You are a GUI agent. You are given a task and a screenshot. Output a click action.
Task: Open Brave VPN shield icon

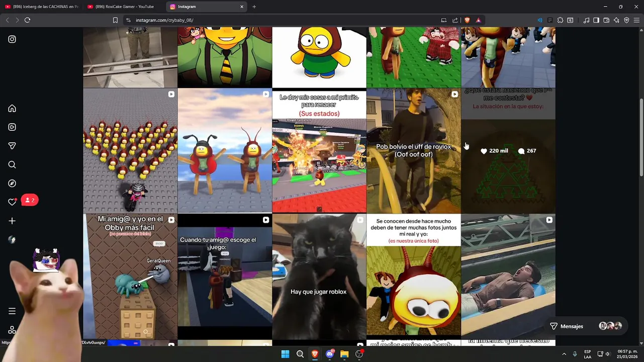[626, 20]
